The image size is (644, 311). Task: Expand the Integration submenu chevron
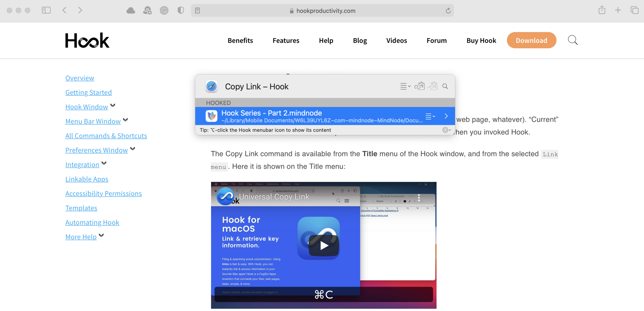pos(104,163)
